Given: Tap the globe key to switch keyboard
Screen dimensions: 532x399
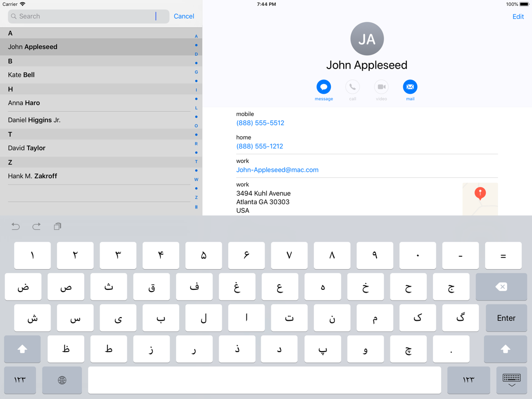Looking at the screenshot, I should click(62, 380).
